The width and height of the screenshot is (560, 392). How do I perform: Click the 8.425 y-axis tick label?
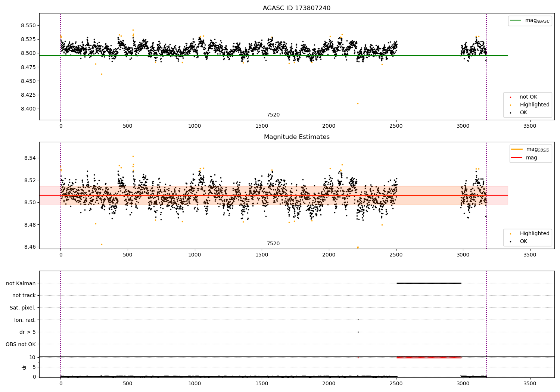pyautogui.click(x=28, y=95)
